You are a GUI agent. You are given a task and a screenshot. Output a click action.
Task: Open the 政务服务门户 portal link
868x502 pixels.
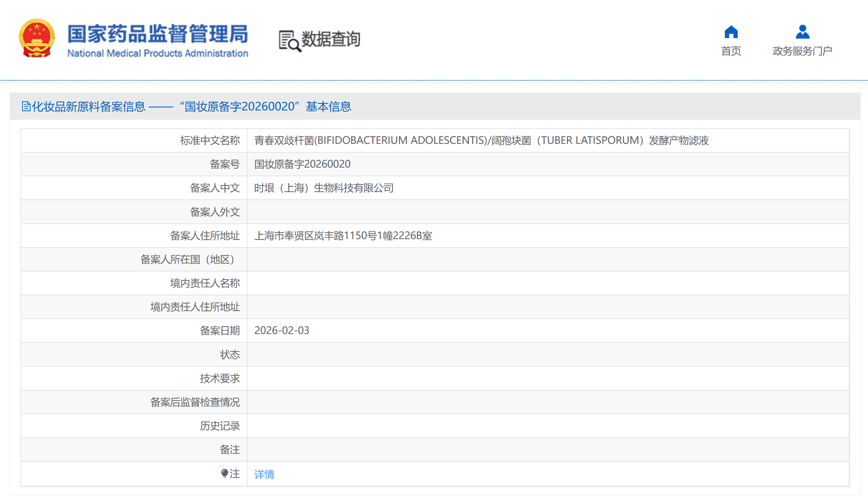tap(802, 51)
